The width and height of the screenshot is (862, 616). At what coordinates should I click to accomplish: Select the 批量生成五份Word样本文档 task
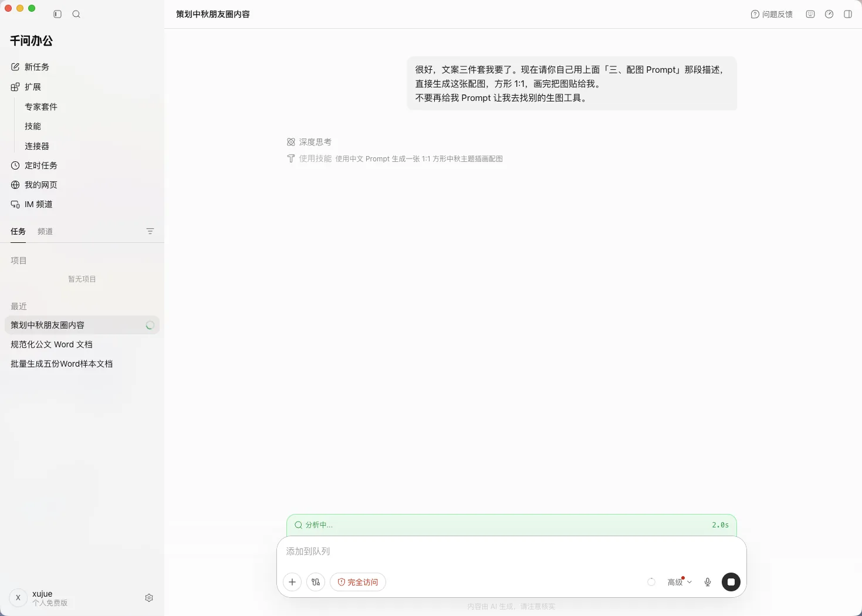[82, 364]
